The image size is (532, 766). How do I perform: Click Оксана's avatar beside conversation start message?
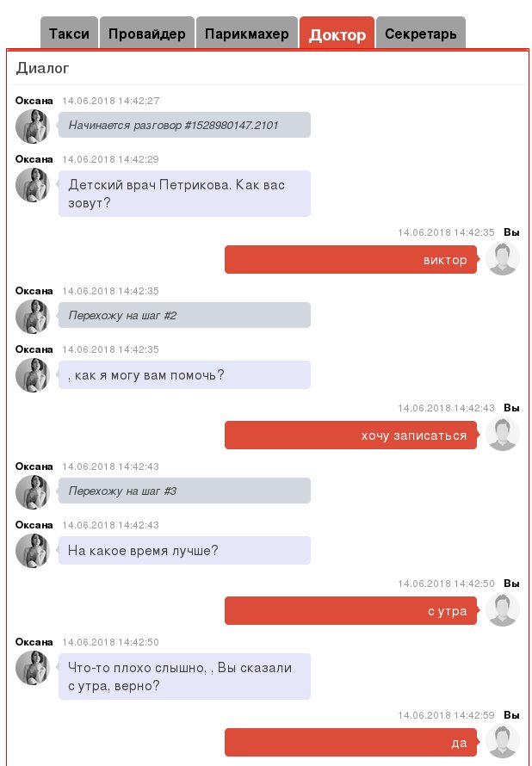(33, 126)
